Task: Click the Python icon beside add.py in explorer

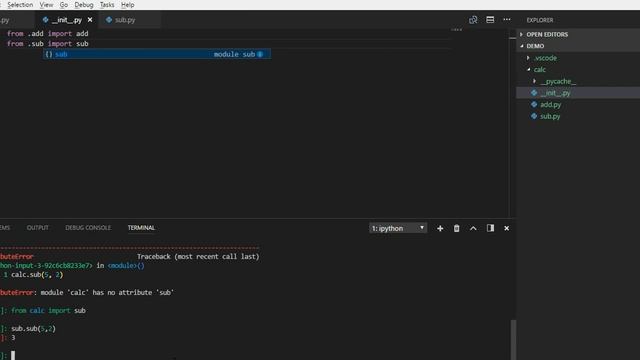Action: (x=534, y=104)
